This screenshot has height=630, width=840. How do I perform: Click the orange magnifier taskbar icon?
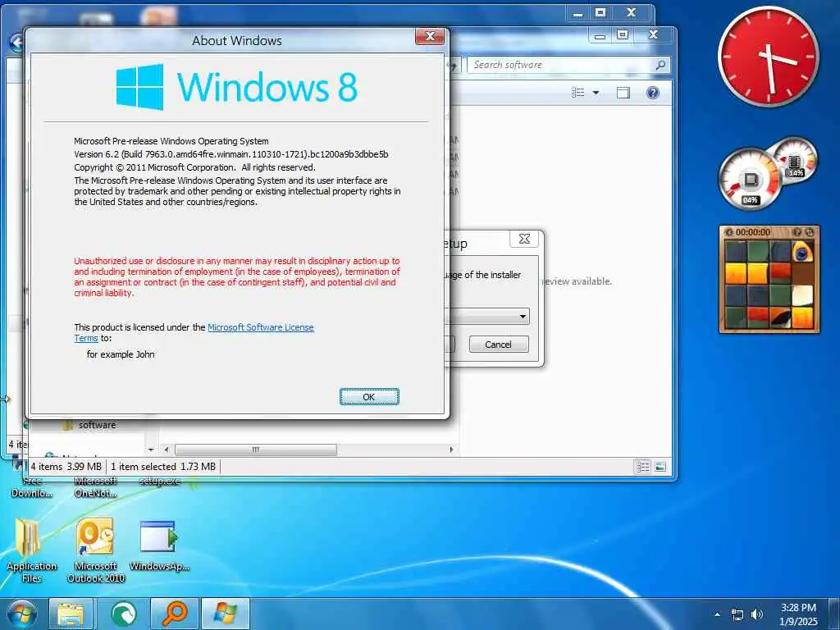175,614
